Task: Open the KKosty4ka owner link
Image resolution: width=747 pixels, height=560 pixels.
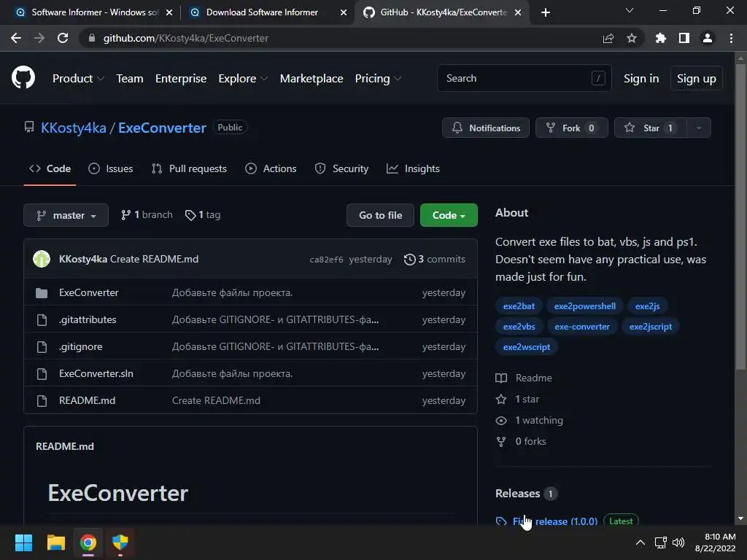Action: coord(74,128)
